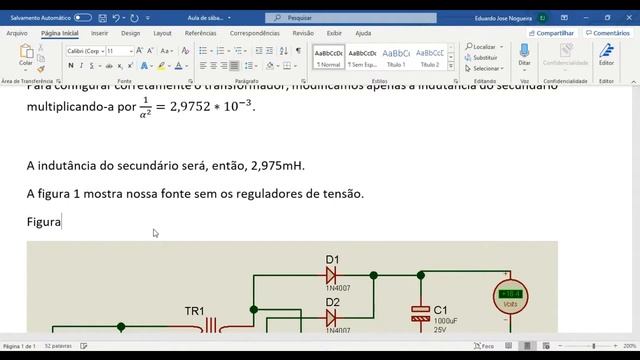The image size is (640, 360).
Task: Open the Quick Access Toolbar customize arrow
Action: (148, 18)
